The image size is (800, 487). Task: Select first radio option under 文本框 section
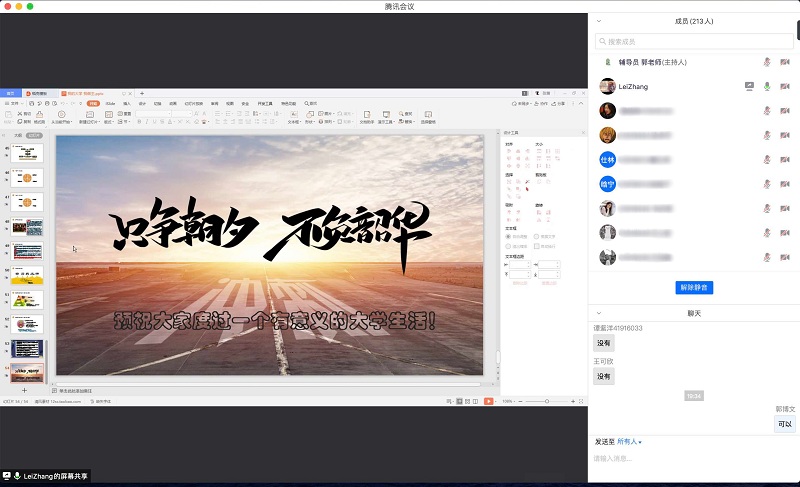tap(509, 237)
